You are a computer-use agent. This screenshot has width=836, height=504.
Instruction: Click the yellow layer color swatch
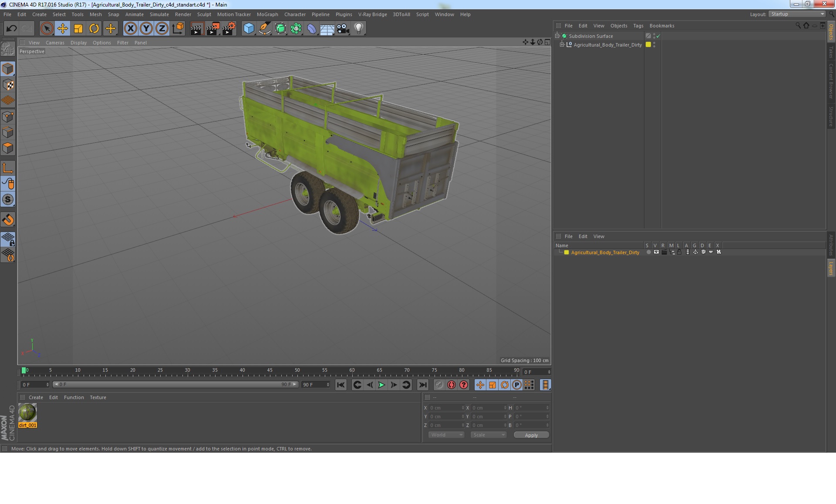566,252
